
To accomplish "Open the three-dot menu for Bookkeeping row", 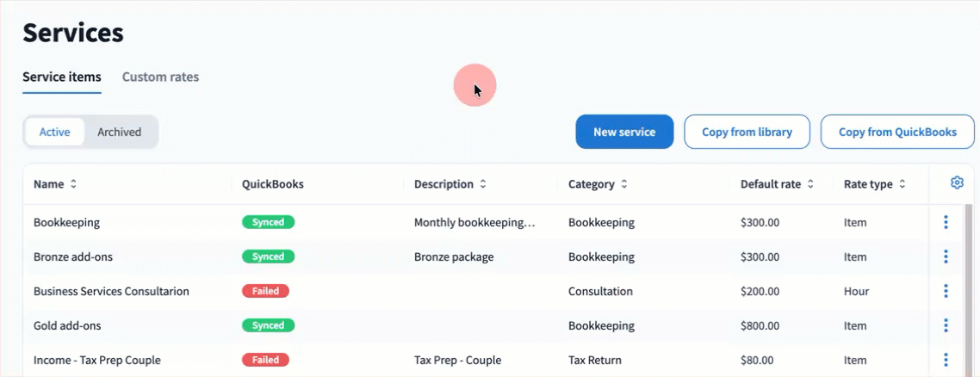I will pyautogui.click(x=946, y=222).
